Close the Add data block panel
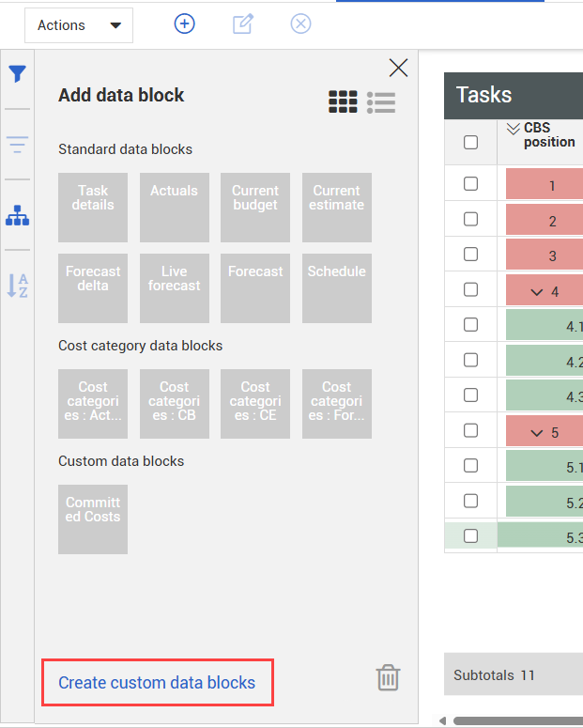This screenshot has height=728, width=583. [x=398, y=68]
